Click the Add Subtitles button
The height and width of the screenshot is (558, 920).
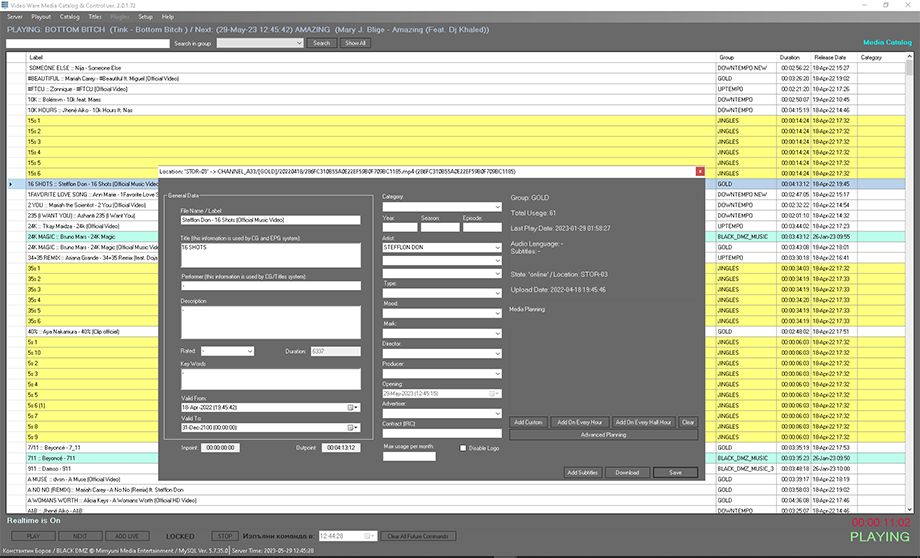(582, 472)
